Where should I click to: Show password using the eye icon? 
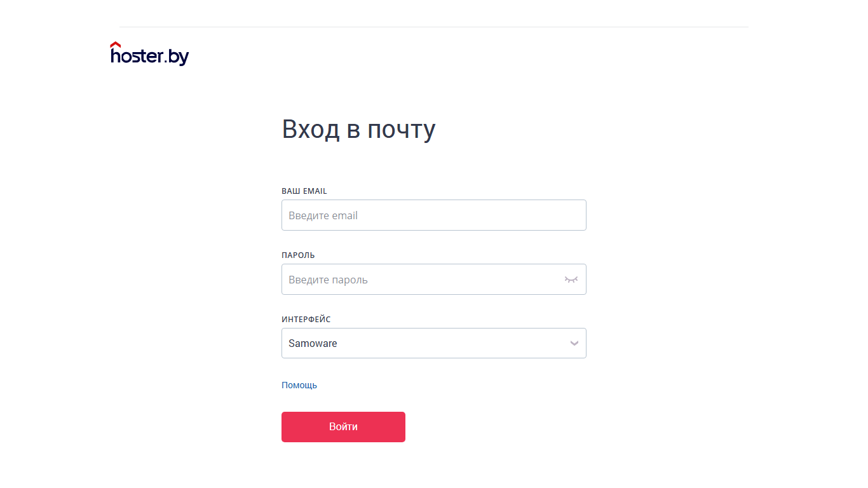coord(571,280)
